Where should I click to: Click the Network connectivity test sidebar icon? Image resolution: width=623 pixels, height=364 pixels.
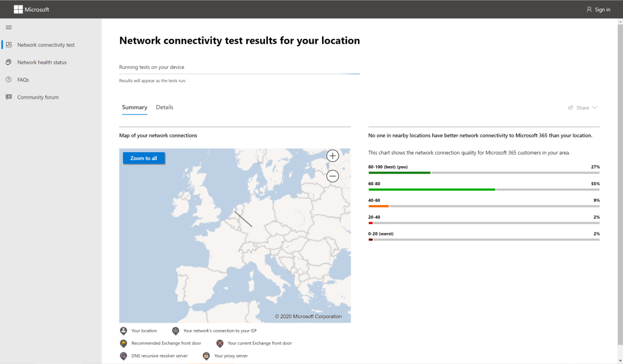[9, 45]
